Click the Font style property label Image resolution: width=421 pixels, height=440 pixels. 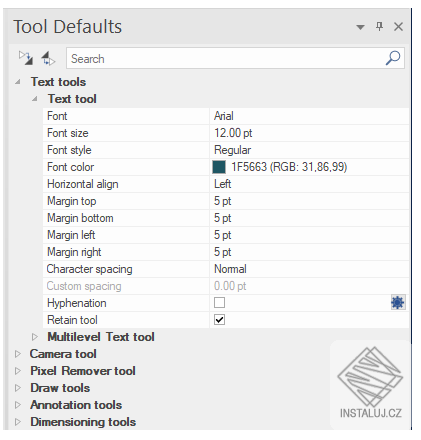pos(69,150)
